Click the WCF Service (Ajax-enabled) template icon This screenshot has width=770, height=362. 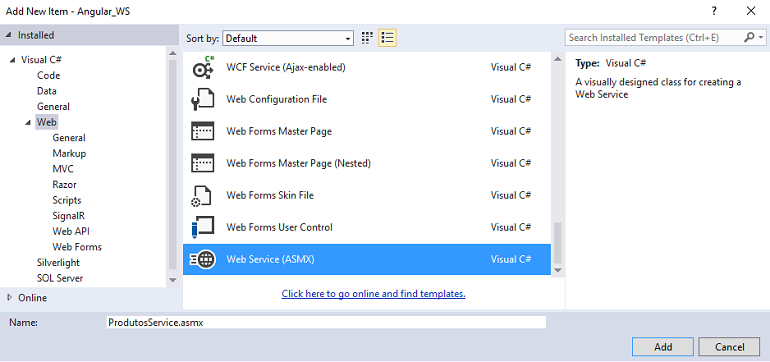coord(203,67)
